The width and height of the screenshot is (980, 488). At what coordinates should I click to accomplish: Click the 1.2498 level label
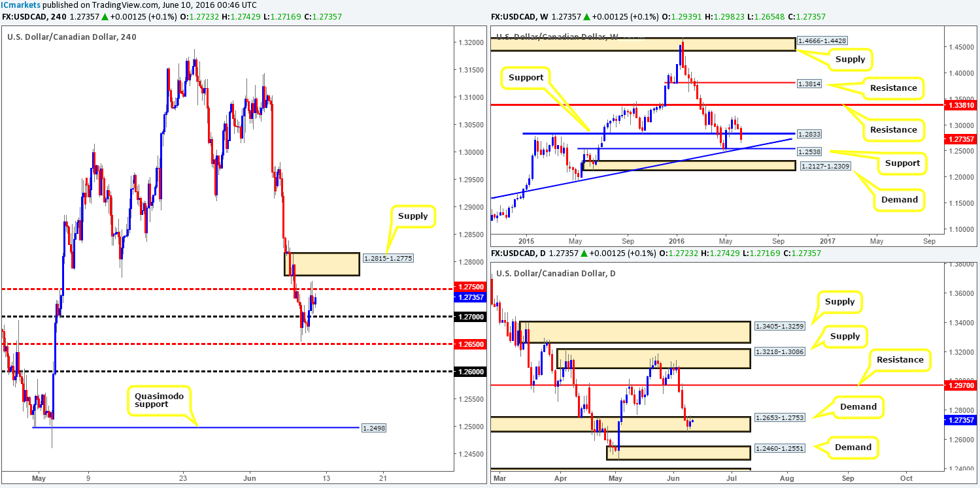pos(373,428)
